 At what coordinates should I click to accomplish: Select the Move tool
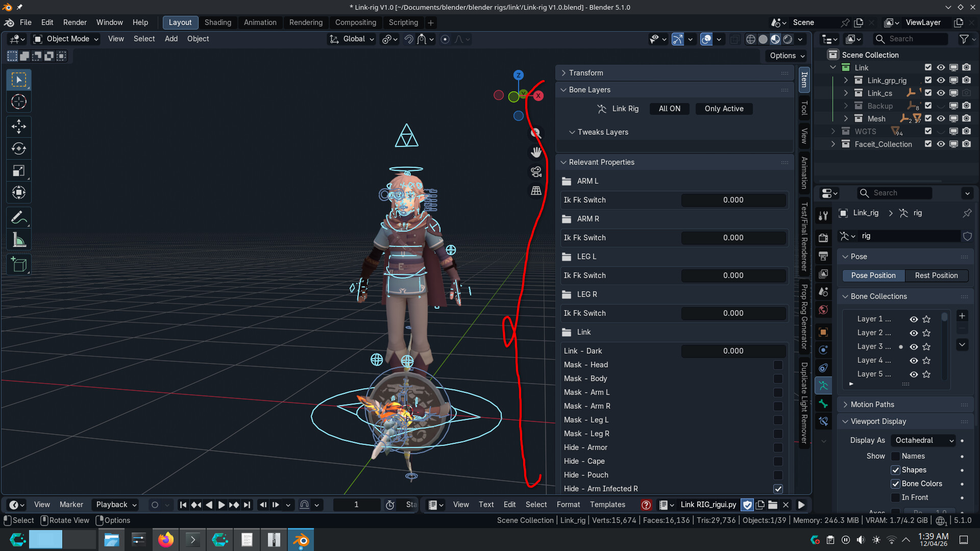tap(19, 127)
